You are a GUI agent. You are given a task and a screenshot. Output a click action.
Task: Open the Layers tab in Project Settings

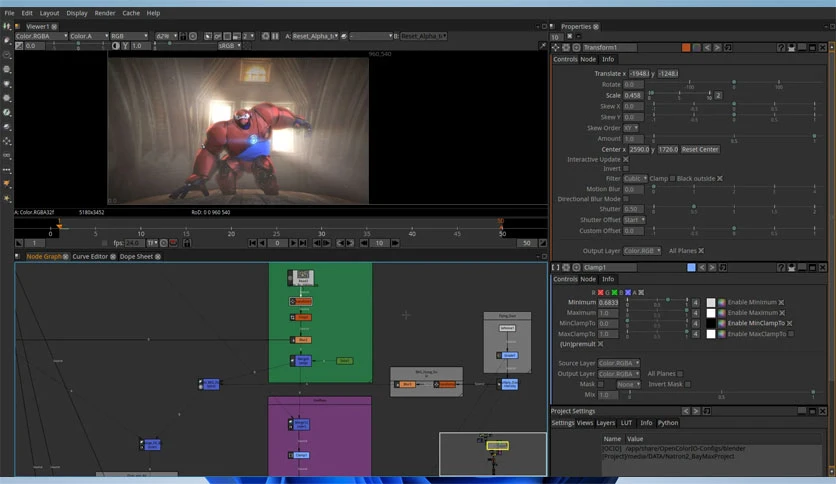click(605, 423)
